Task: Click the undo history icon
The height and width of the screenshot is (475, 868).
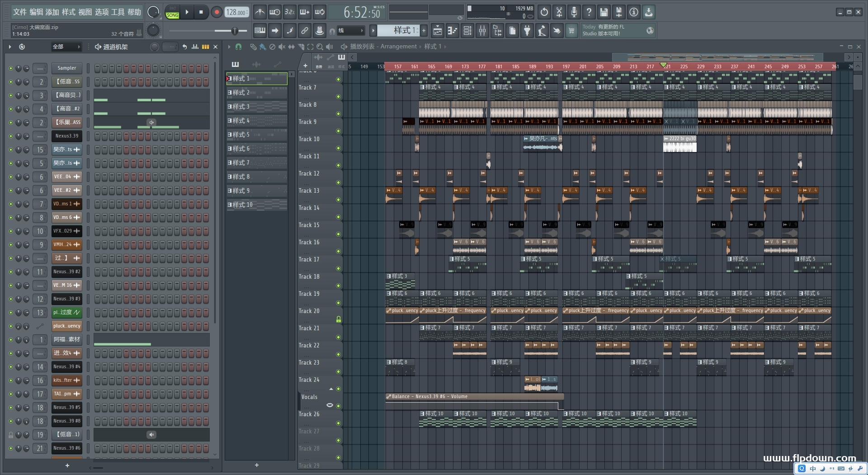Action: coord(544,12)
